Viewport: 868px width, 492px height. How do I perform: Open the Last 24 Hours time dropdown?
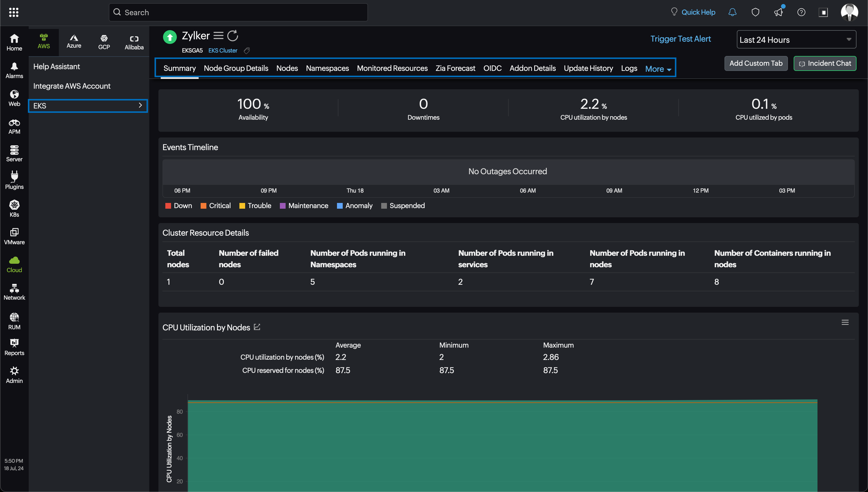pyautogui.click(x=796, y=40)
